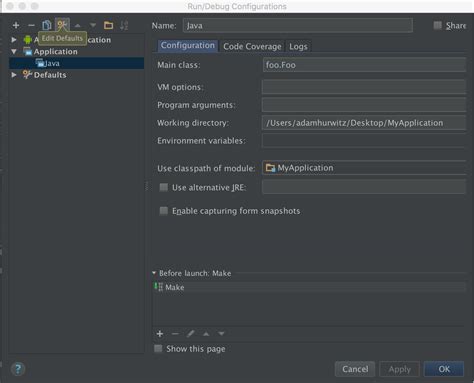Image resolution: width=474 pixels, height=383 pixels.
Task: Select the Defaults tree label
Action: tap(50, 75)
